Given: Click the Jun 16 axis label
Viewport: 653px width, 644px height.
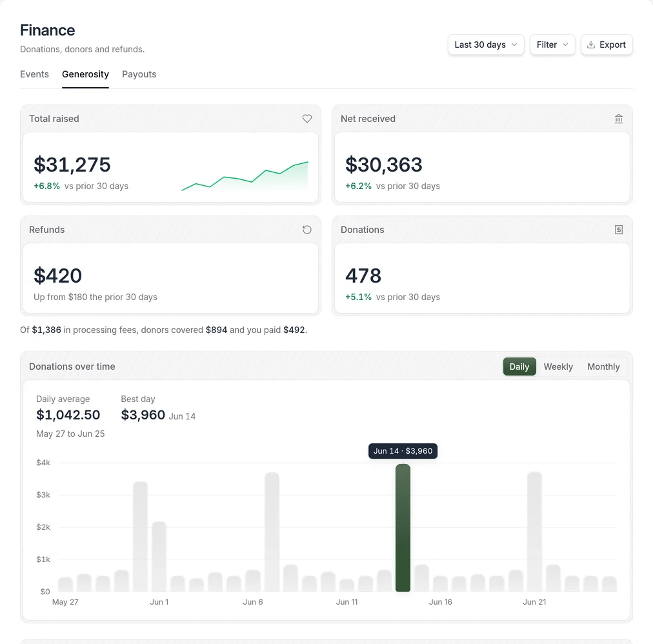Looking at the screenshot, I should 440,602.
